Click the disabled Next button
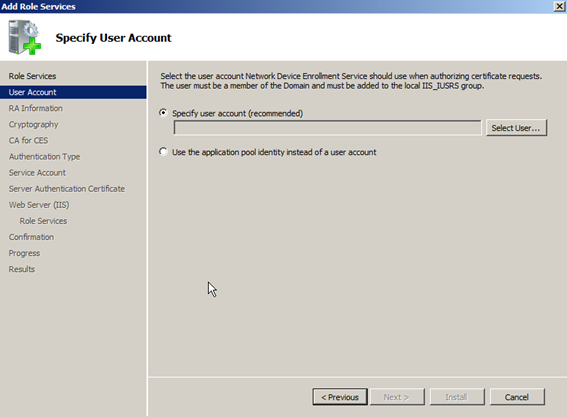This screenshot has height=417, width=567. (397, 397)
